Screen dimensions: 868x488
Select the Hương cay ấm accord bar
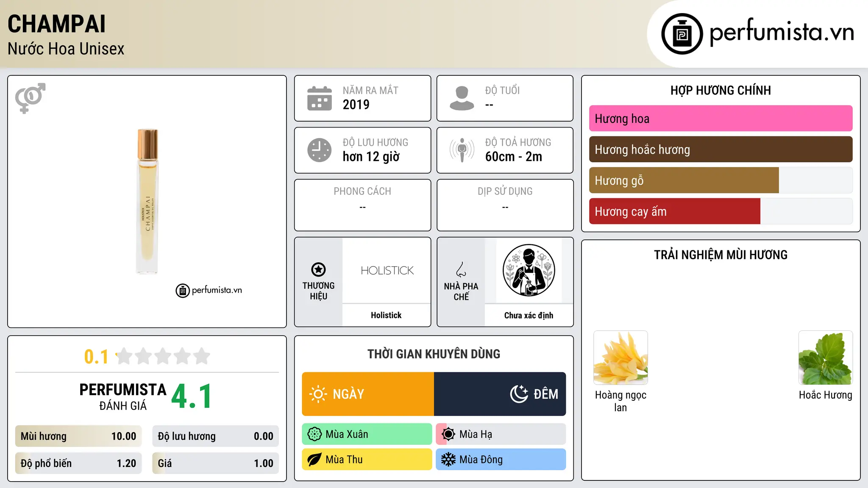721,211
